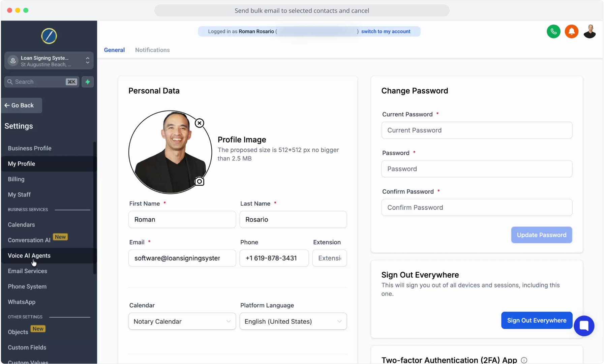Click the 'OTHER SETTINGS' section label
Screen dimensions: 604x364
tap(25, 317)
